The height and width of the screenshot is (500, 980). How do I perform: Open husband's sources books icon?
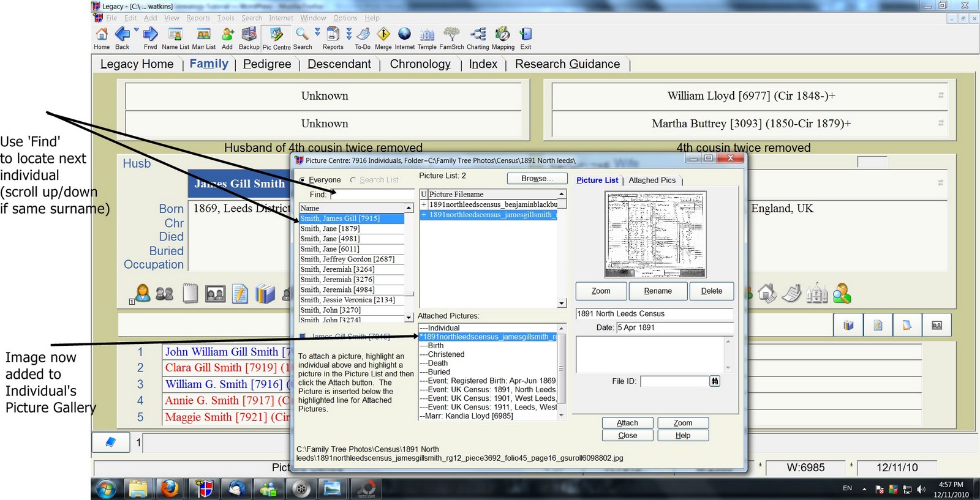point(265,294)
